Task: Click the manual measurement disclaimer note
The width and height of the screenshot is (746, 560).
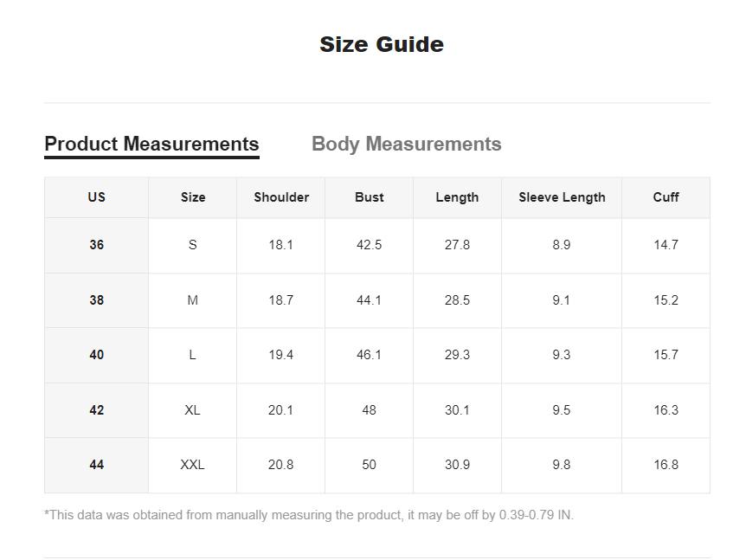Action: point(309,515)
